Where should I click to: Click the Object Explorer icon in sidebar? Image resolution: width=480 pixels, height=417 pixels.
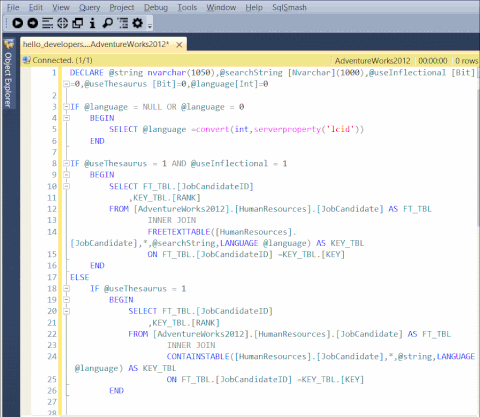9,44
